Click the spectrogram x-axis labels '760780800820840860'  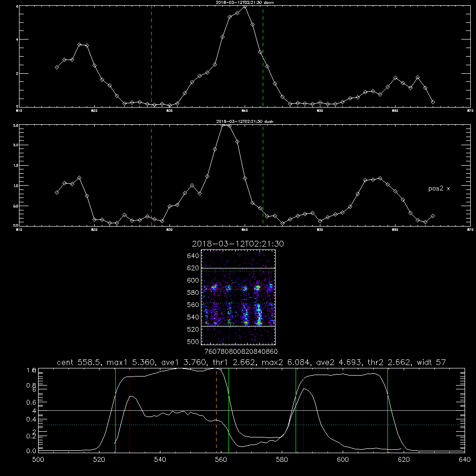tap(241, 351)
